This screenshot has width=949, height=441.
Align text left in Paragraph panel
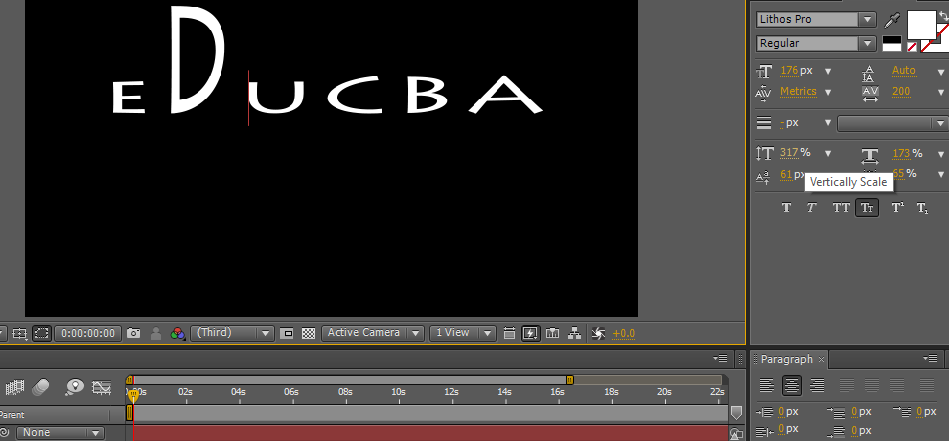tap(767, 385)
